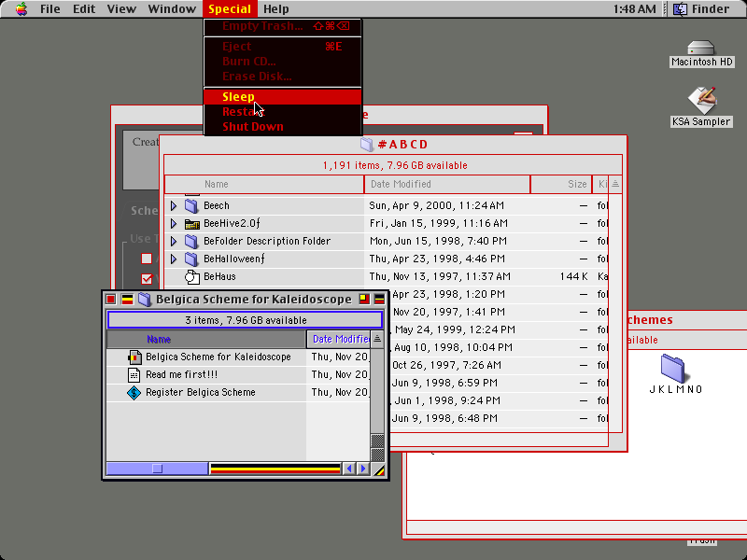Viewport: 747px width, 560px height.
Task: Sort by Size in # A B C D window
Action: coord(561,184)
